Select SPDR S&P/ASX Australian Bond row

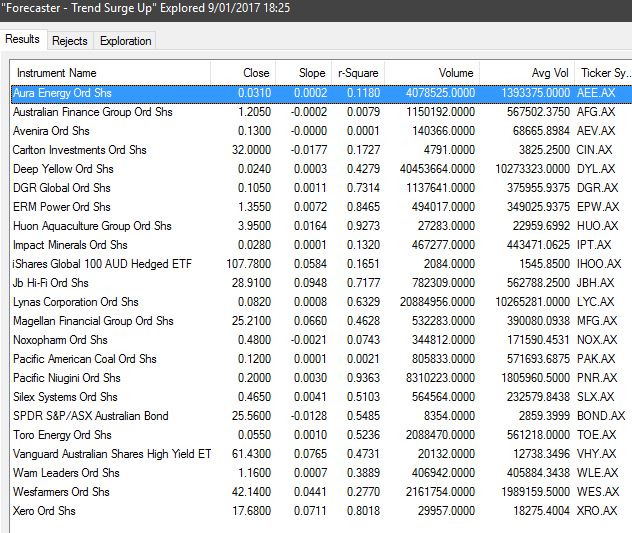(x=321, y=416)
